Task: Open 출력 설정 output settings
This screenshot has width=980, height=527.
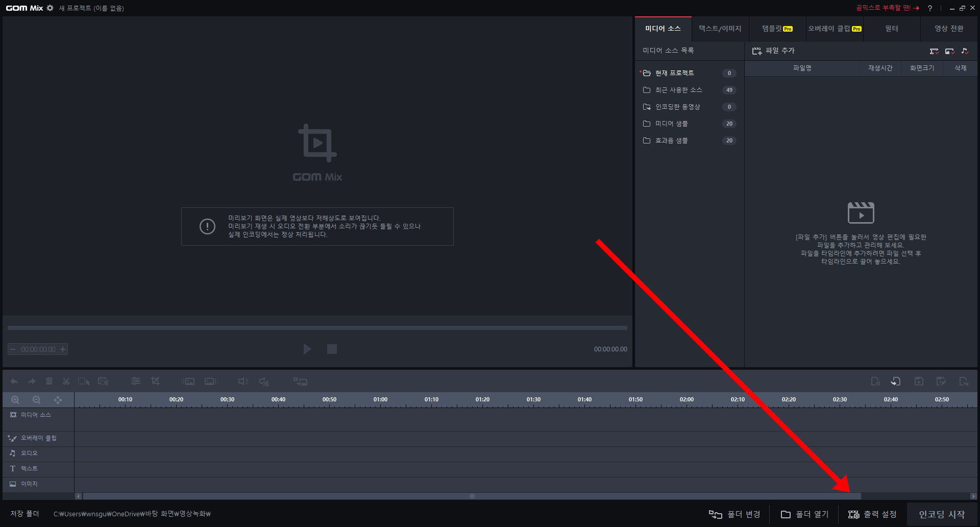Action: point(872,514)
